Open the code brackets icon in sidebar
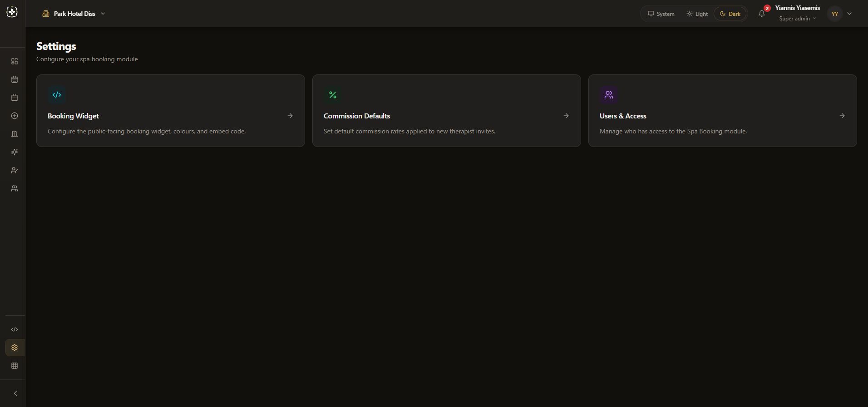868x407 pixels. (x=15, y=329)
